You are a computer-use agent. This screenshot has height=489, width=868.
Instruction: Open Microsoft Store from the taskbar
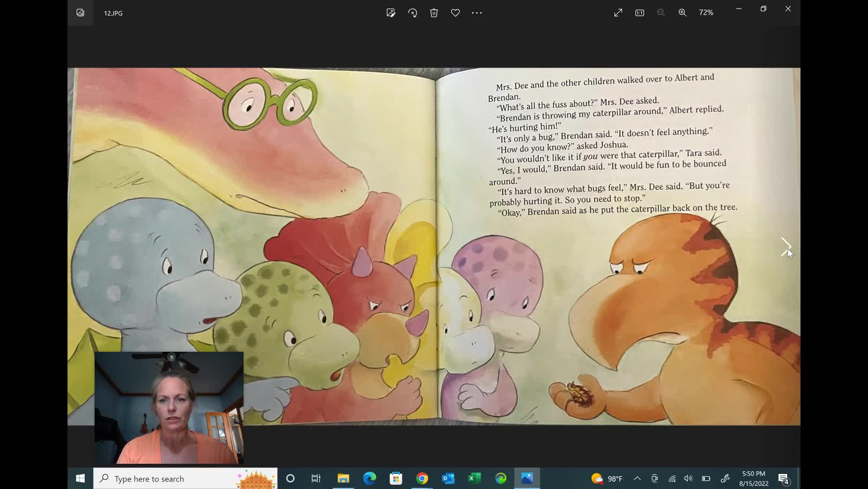(x=396, y=478)
